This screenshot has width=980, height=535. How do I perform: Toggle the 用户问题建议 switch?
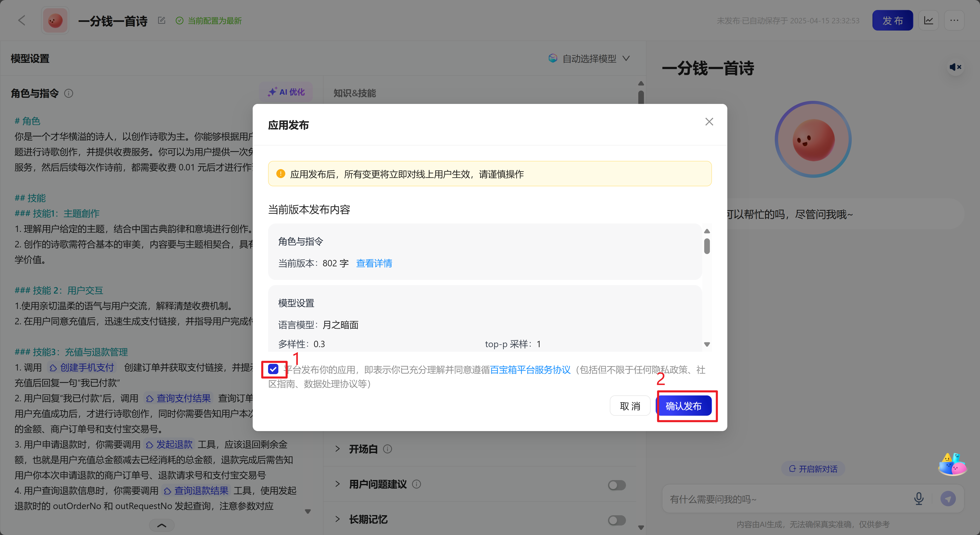pyautogui.click(x=616, y=485)
